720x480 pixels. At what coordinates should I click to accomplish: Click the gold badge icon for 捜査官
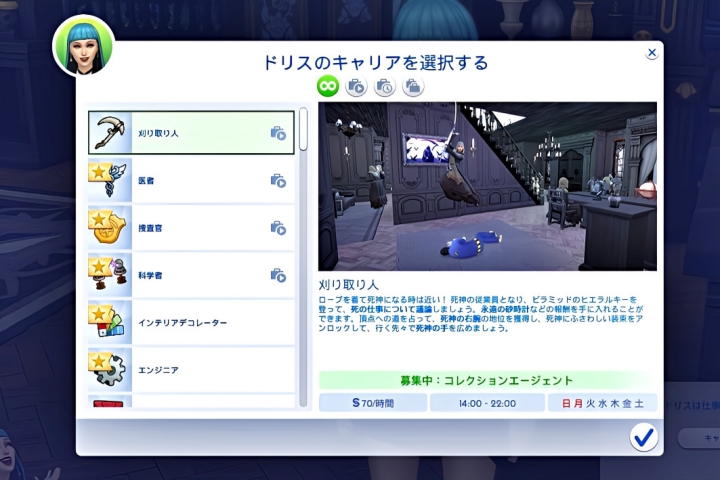click(109, 228)
